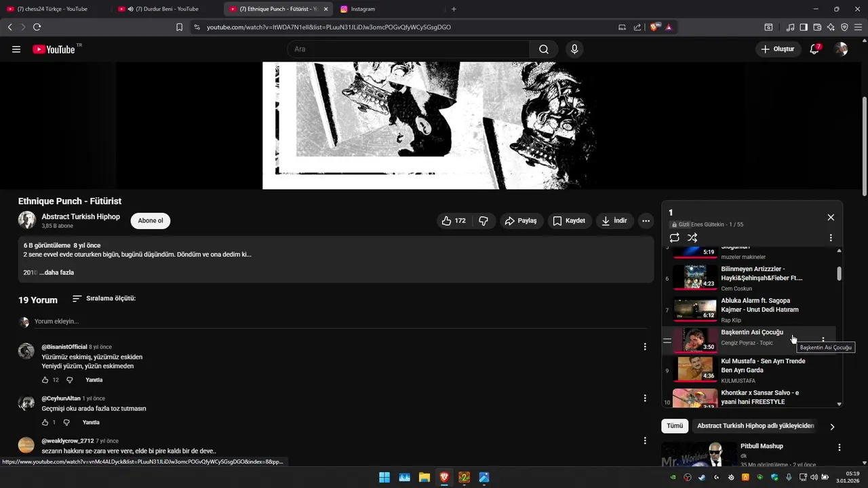This screenshot has width=868, height=488.
Task: Reply to CeyhunAltan with Yanıtla
Action: tap(91, 422)
